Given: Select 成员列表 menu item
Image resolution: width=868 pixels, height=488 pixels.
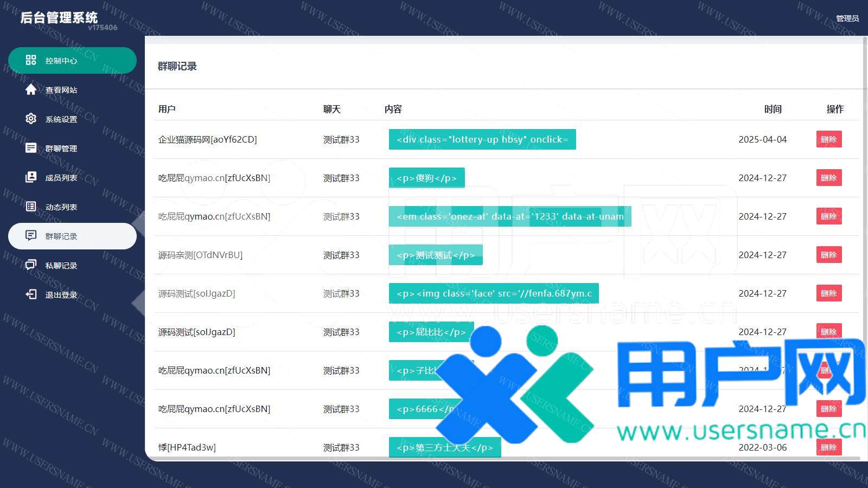Looking at the screenshot, I should click(61, 178).
